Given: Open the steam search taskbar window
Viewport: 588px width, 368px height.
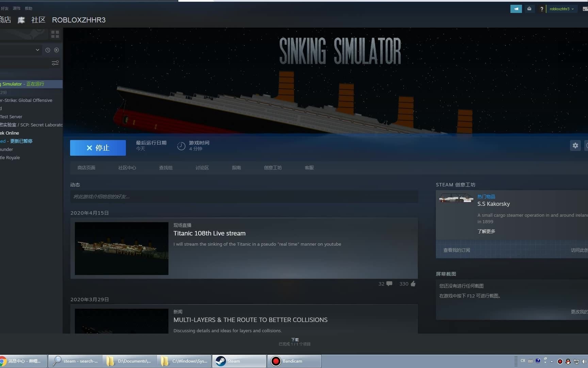Looking at the screenshot, I should click(x=75, y=361).
